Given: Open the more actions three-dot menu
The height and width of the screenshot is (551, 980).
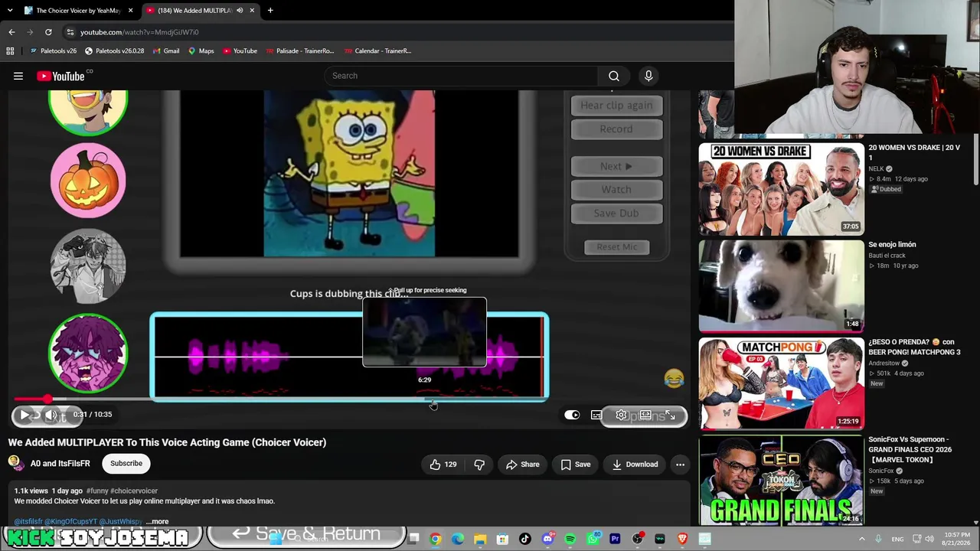Looking at the screenshot, I should (x=680, y=464).
